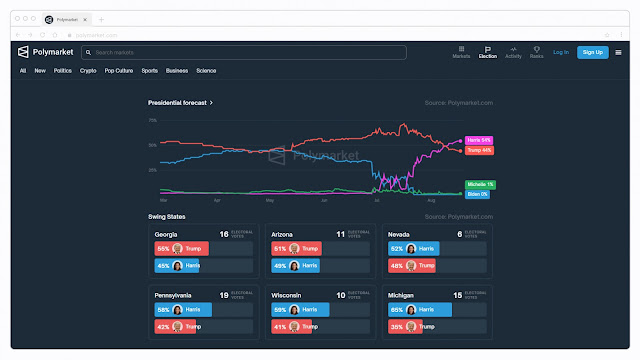
Task: Close the Polymarket browser tab
Action: [85, 20]
